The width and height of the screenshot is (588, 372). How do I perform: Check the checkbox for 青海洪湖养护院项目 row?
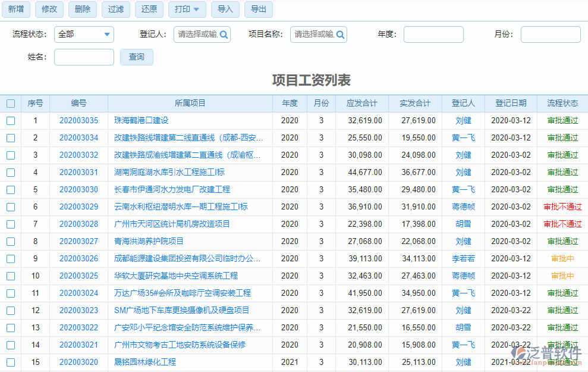10,241
